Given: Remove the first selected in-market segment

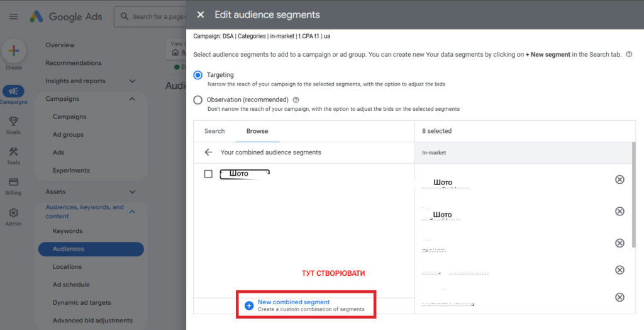Looking at the screenshot, I should coord(619,179).
